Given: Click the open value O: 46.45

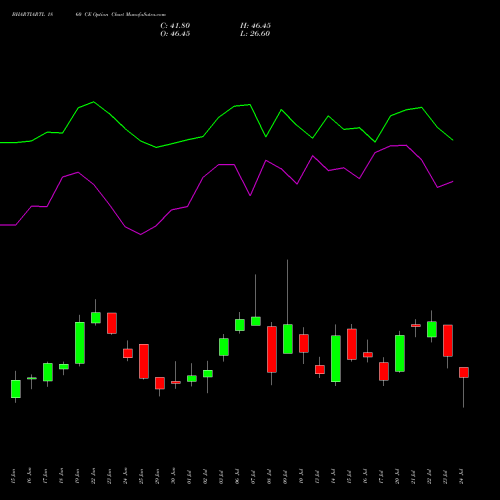Looking at the screenshot, I should (x=175, y=34).
